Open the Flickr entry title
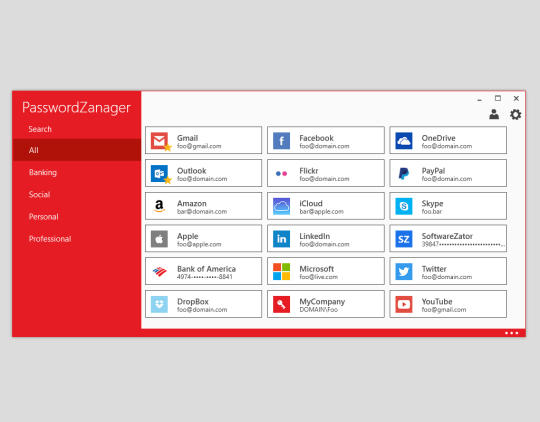Screen dimensions: 540x422 click(309, 171)
